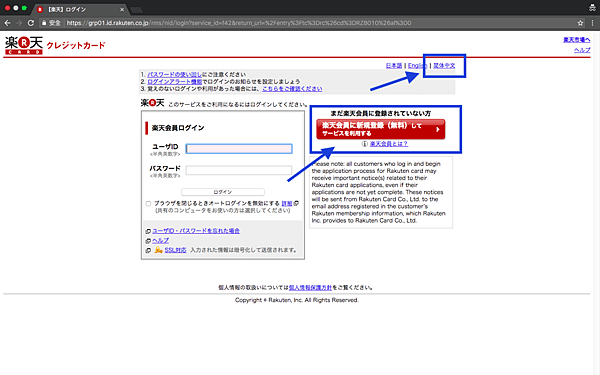
Task: Switch language to 日本語
Action: point(394,66)
